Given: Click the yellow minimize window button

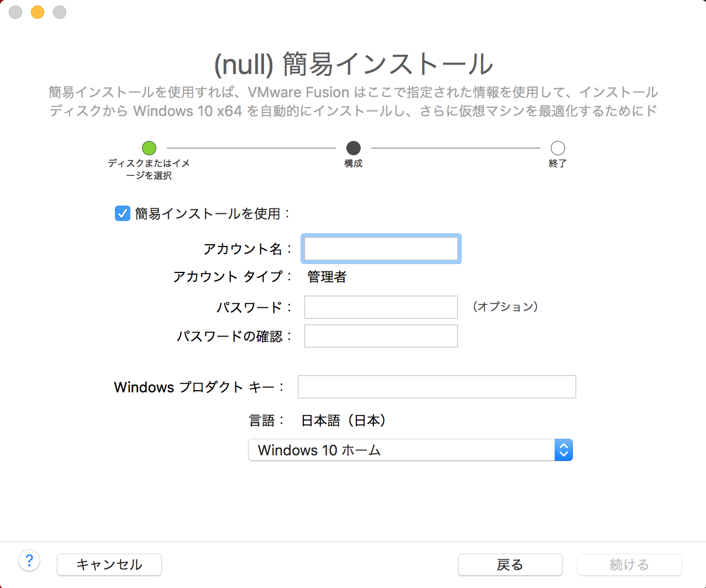Looking at the screenshot, I should 38,12.
